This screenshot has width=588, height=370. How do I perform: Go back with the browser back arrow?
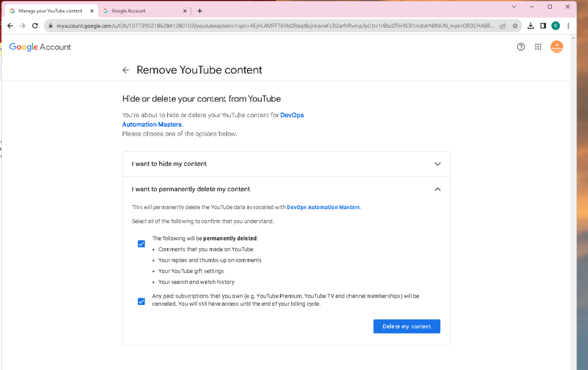(x=10, y=25)
